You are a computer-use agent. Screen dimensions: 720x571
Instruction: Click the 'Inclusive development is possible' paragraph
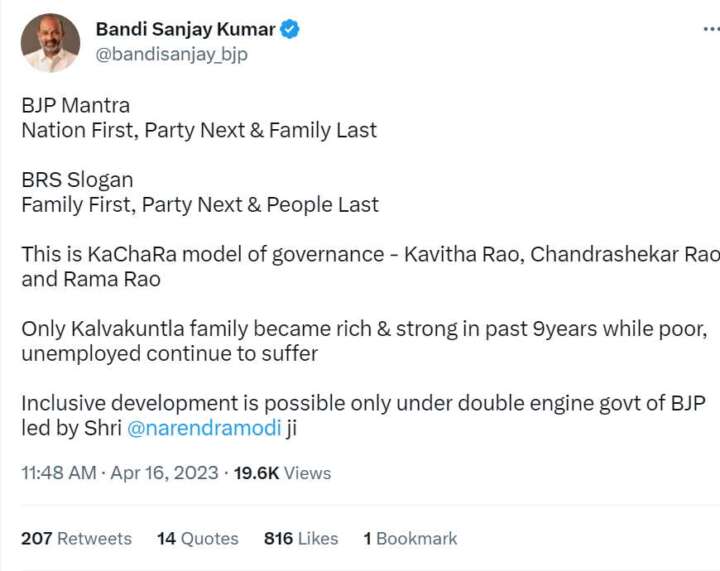pos(360,404)
